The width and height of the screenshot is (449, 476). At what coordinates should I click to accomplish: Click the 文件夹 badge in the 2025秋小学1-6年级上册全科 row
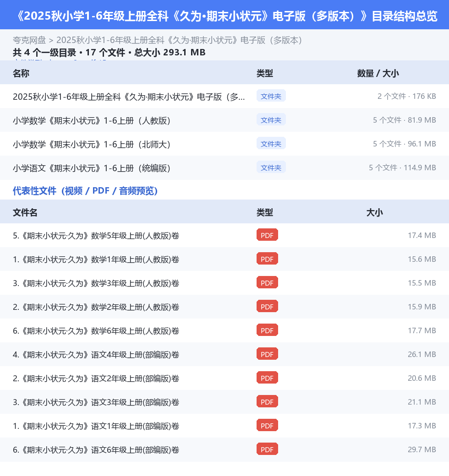click(271, 96)
